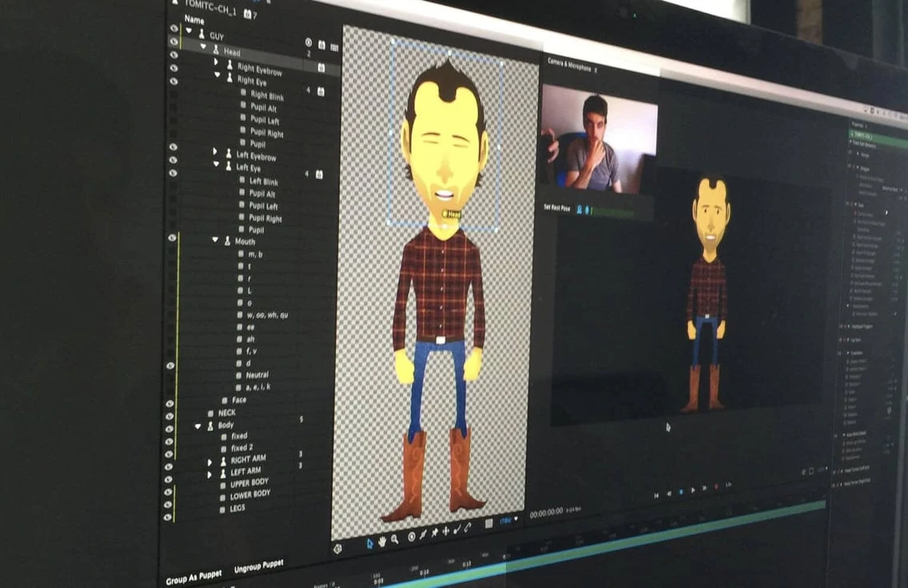Expand the Left Eyebrow group arrow

pos(215,152)
